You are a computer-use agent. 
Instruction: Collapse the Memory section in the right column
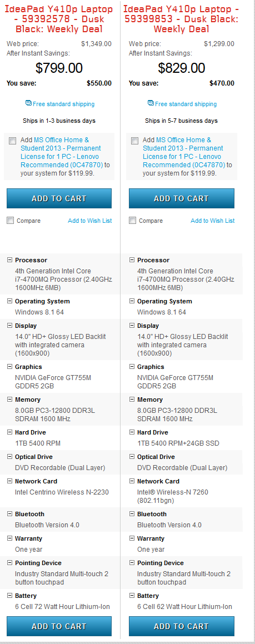pos(132,399)
